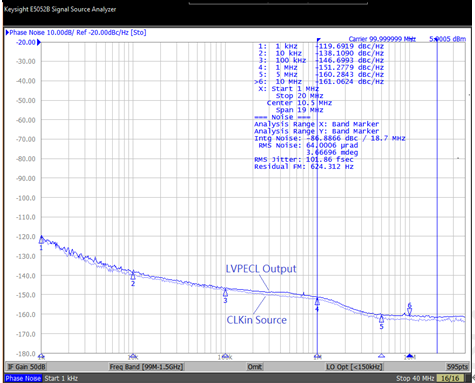This screenshot has height=383, width=475.
Task: Select marker 4 triangle at 1 MHz
Action: point(317,301)
